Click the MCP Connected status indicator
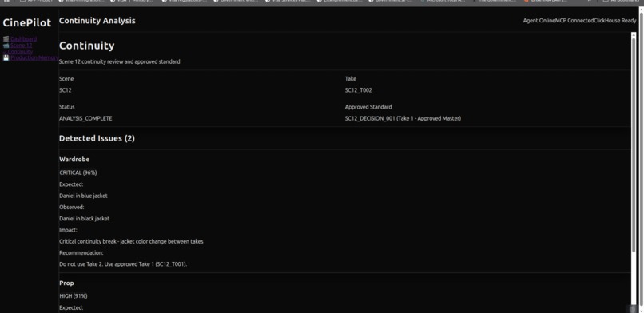 point(574,21)
